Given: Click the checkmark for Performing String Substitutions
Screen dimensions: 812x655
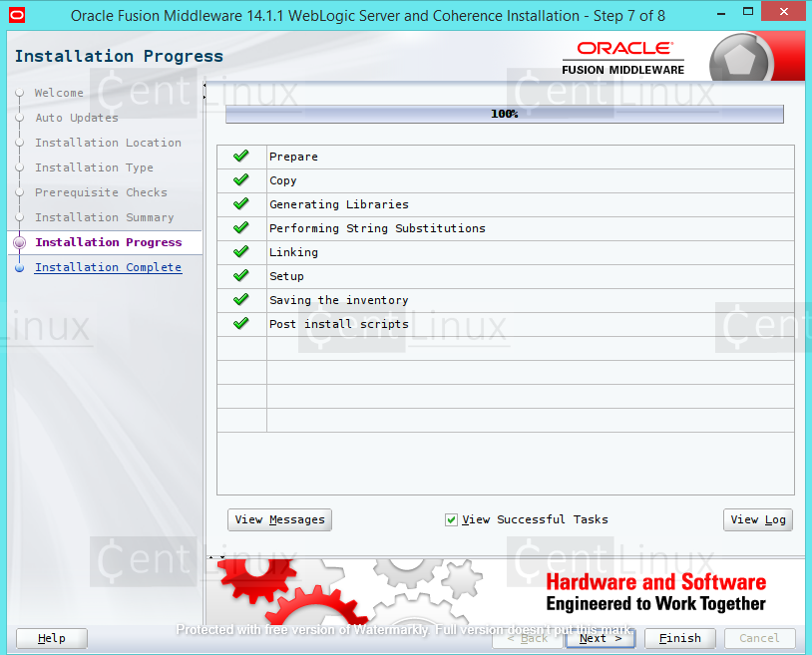Looking at the screenshot, I should (x=241, y=227).
